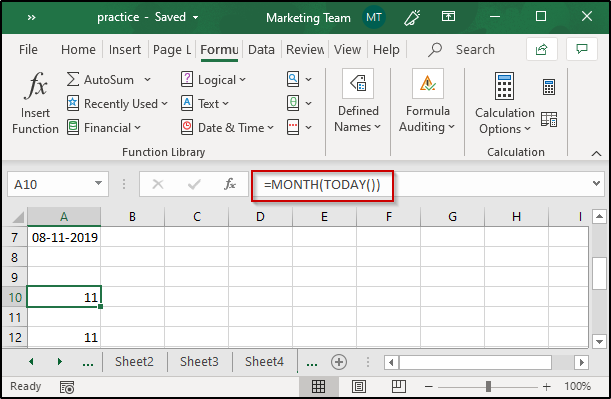Click the Calculate Now icon

(549, 87)
